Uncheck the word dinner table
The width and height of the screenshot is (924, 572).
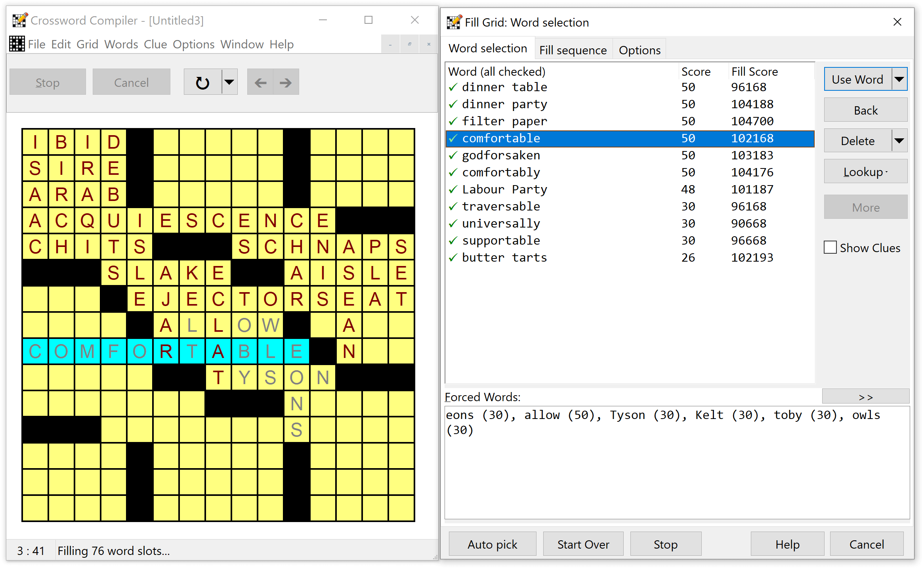tap(453, 87)
